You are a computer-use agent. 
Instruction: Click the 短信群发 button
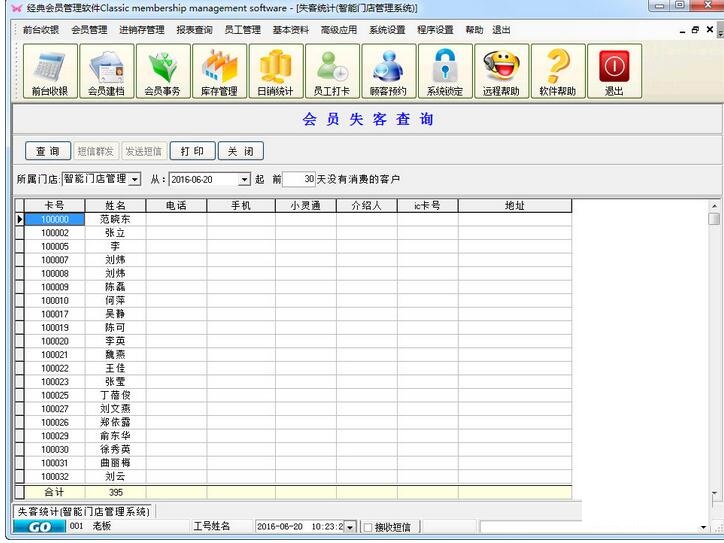[x=96, y=151]
